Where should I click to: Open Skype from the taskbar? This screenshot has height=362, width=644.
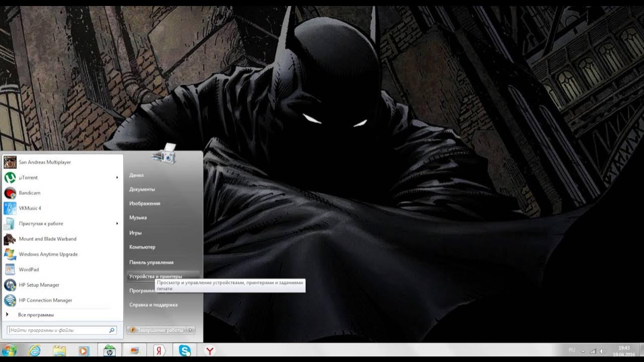[185, 350]
